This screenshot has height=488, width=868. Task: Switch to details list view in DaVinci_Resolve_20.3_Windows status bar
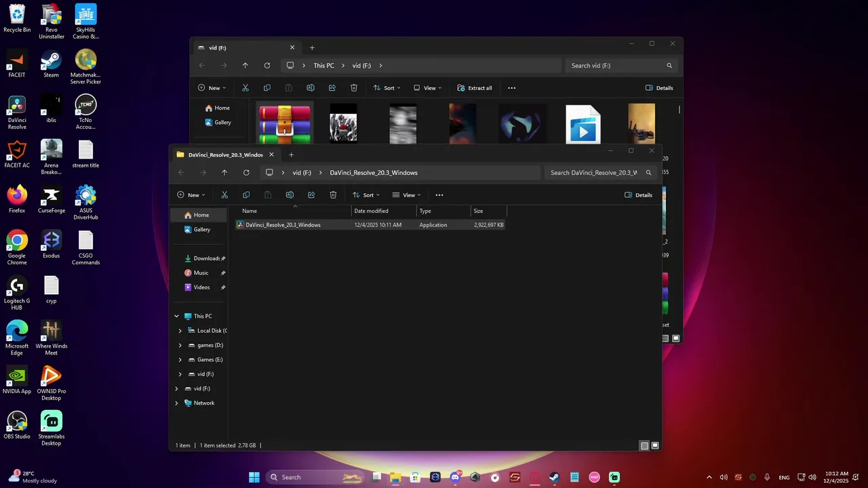point(644,446)
